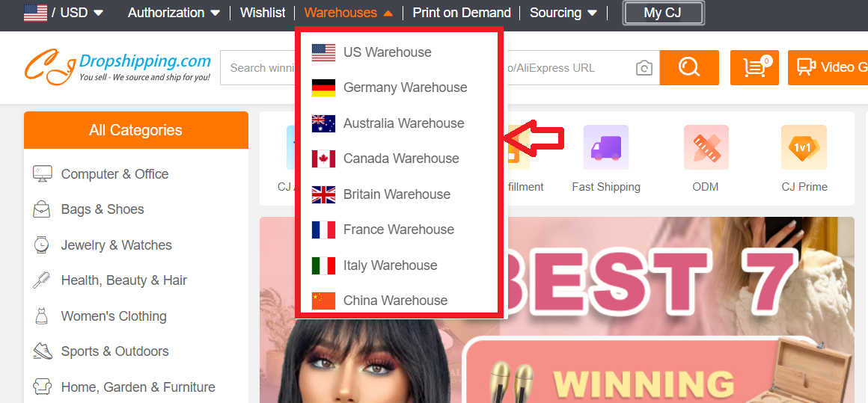Collapse the Warehouses dropdown menu
The image size is (868, 403).
pyautogui.click(x=348, y=12)
